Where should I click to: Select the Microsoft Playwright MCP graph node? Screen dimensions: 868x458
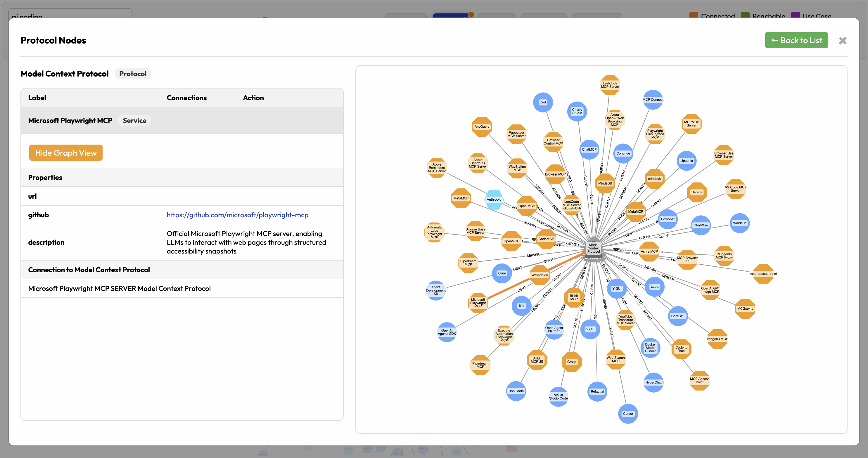click(478, 303)
